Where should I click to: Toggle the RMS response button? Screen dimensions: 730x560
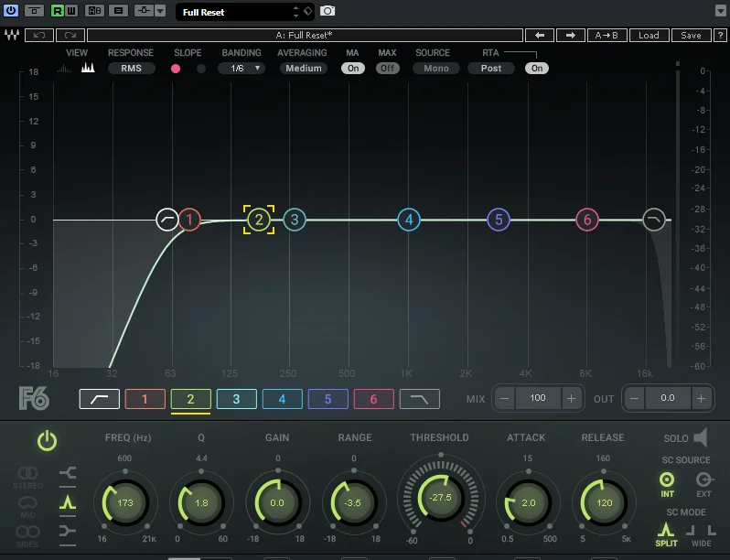tap(132, 68)
